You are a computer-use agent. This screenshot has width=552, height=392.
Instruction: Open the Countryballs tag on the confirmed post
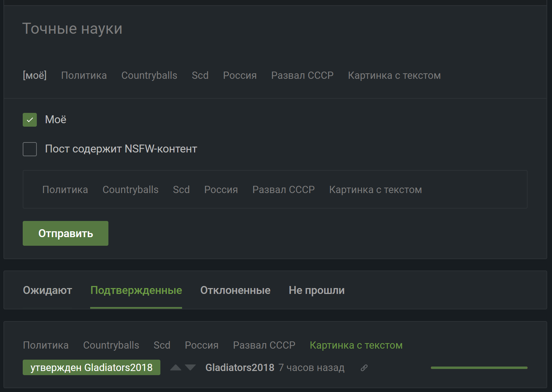click(111, 345)
